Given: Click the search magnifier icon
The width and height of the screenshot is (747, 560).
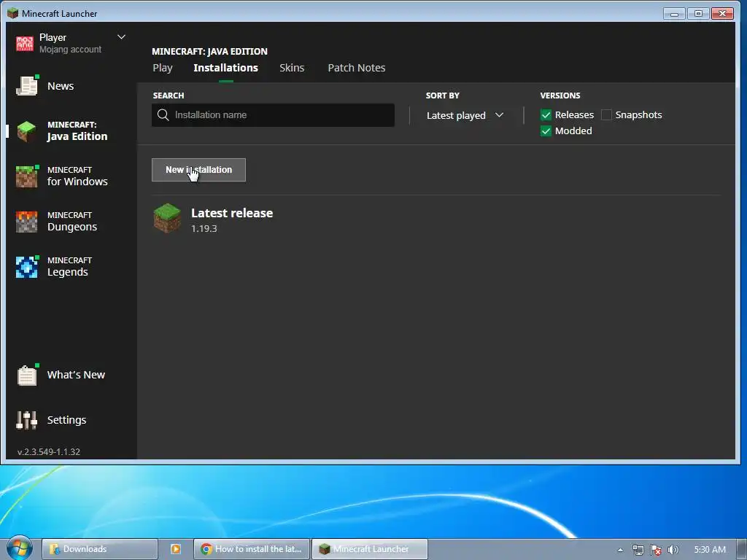Looking at the screenshot, I should point(163,114).
